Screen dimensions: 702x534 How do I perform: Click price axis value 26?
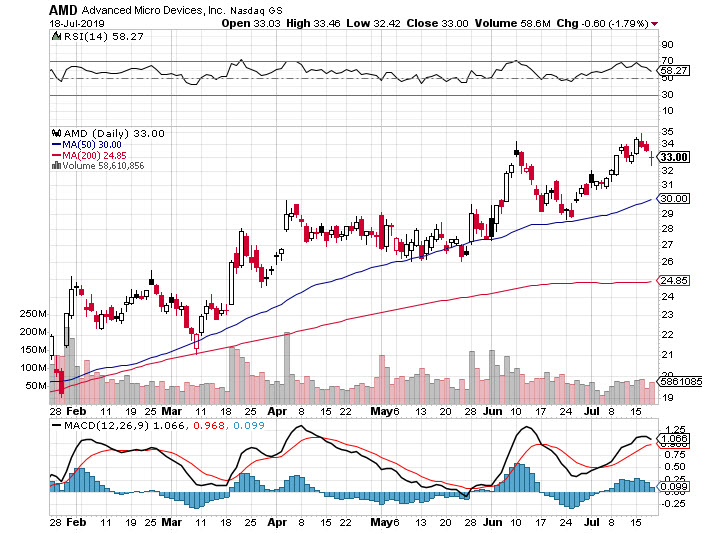[x=667, y=261]
